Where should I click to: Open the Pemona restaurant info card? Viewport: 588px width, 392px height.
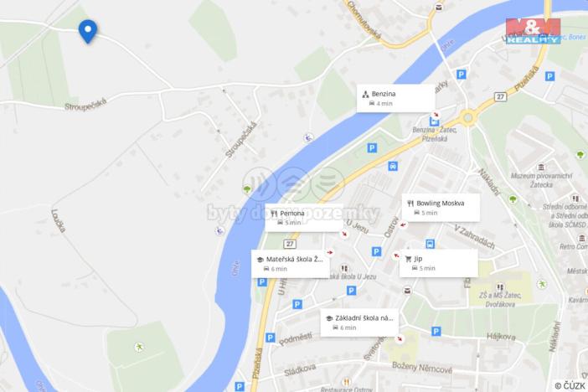pyautogui.click(x=304, y=218)
